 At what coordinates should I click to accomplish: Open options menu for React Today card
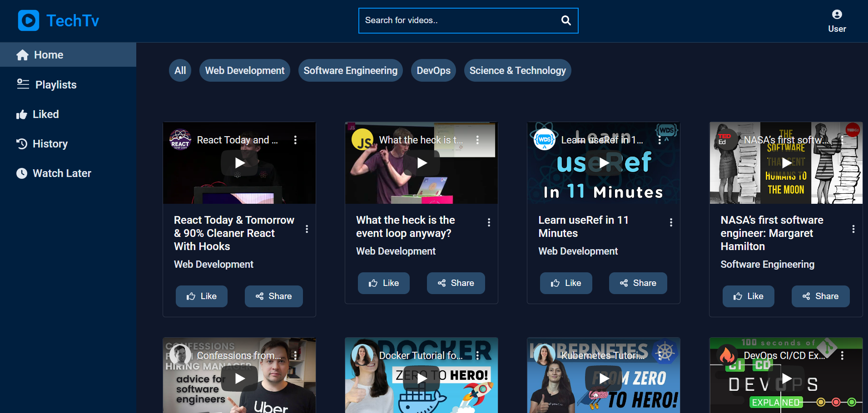tap(307, 229)
